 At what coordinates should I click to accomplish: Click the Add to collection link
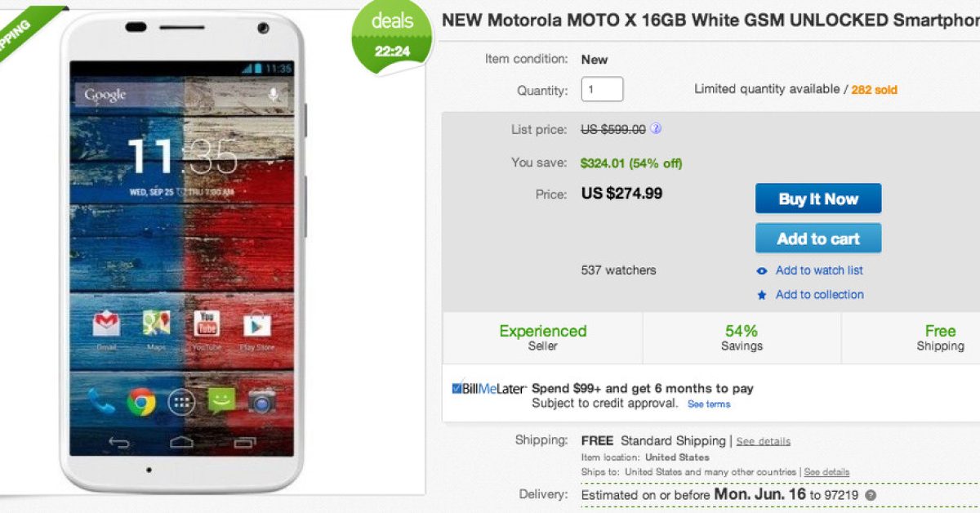tap(819, 295)
